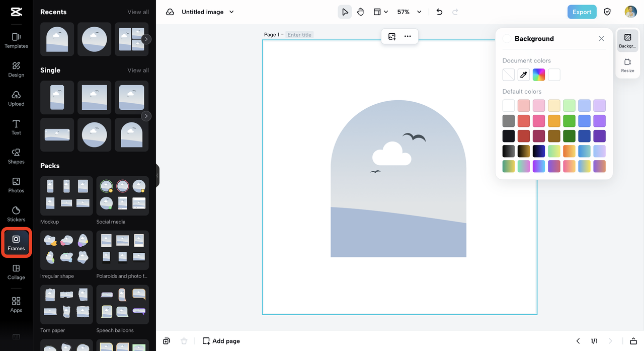Select the circle frame in Recents

pos(94,39)
